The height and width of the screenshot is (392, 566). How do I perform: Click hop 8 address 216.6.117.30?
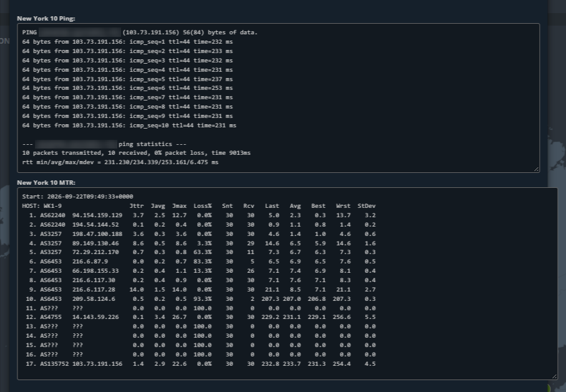click(94, 280)
